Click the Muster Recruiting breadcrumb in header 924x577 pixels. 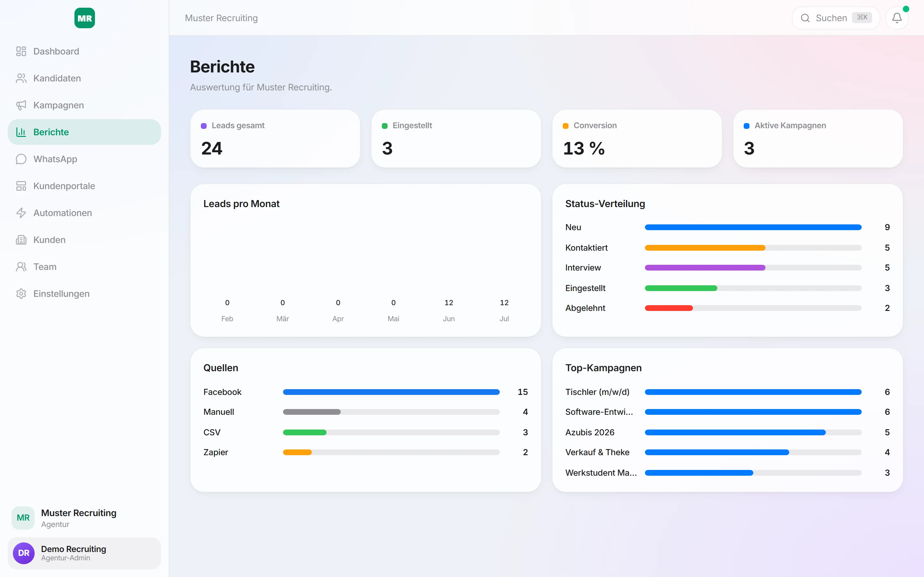point(221,18)
